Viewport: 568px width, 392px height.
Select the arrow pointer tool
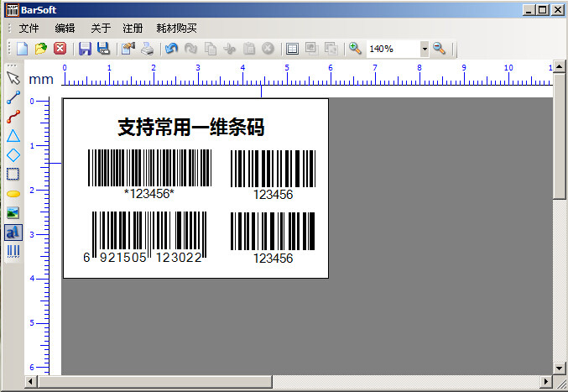coord(13,78)
